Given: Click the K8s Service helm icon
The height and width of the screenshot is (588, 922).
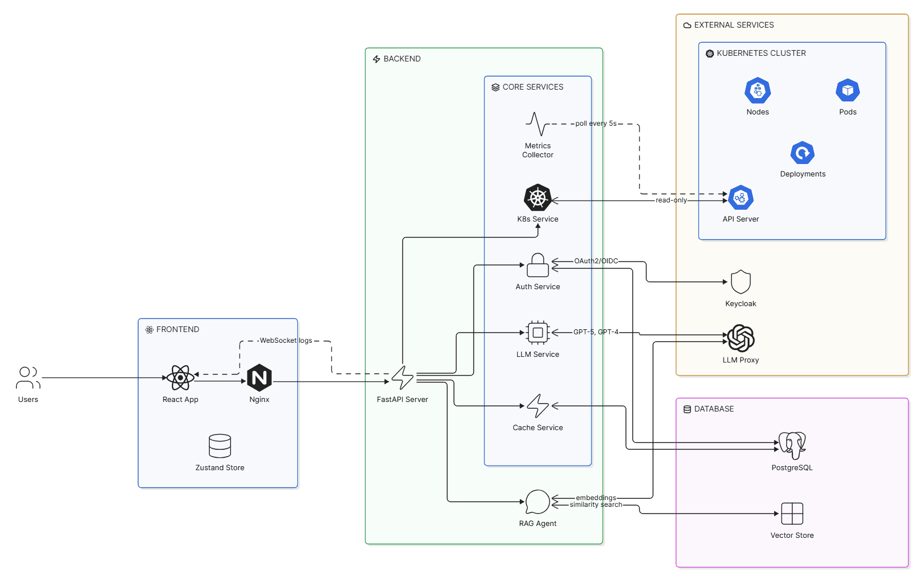Looking at the screenshot, I should pyautogui.click(x=538, y=197).
